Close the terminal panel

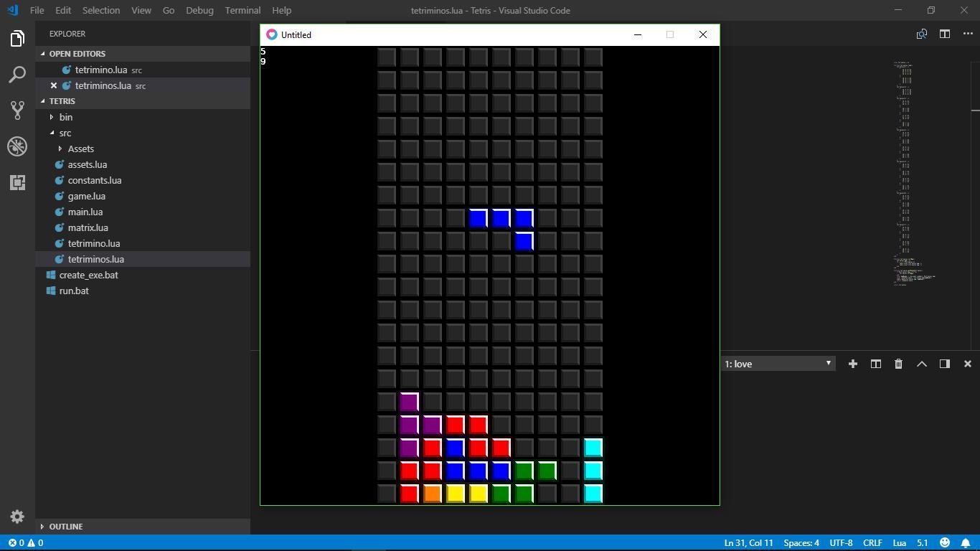tap(968, 364)
